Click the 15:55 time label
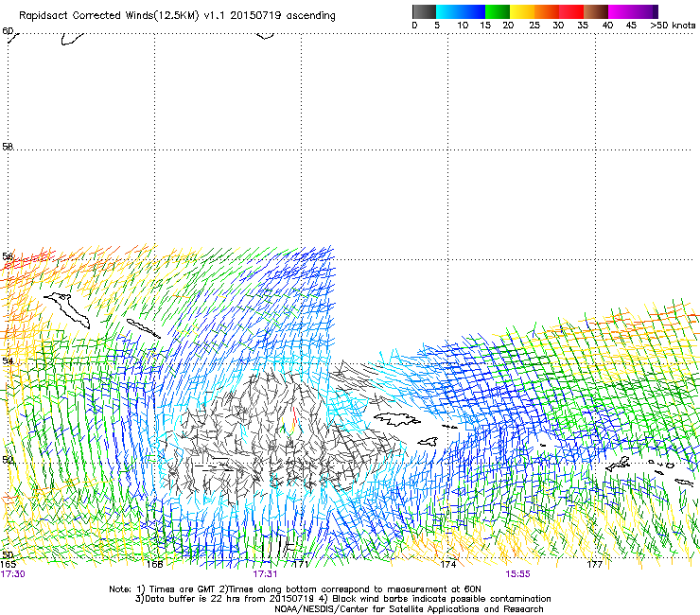700x615 pixels. pos(517,574)
